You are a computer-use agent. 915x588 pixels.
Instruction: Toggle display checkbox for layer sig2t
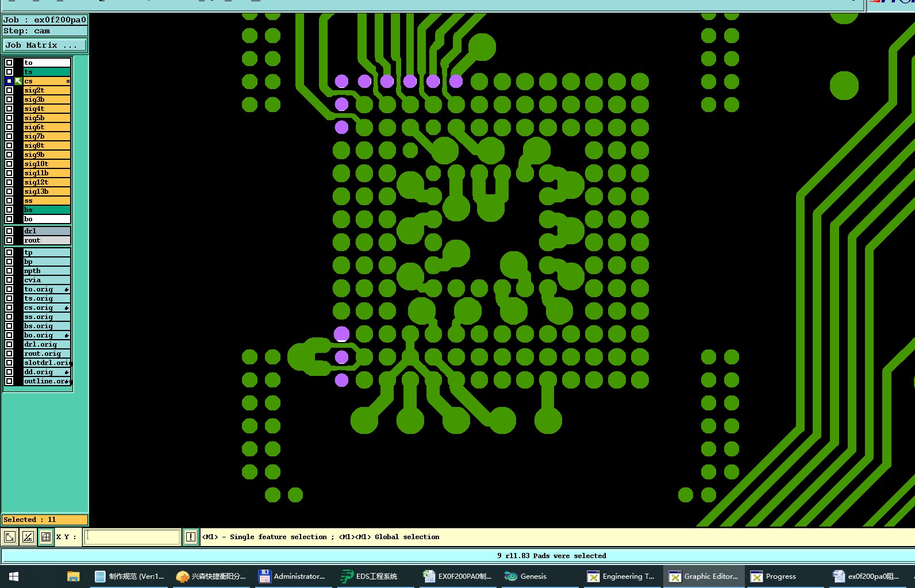click(9, 90)
